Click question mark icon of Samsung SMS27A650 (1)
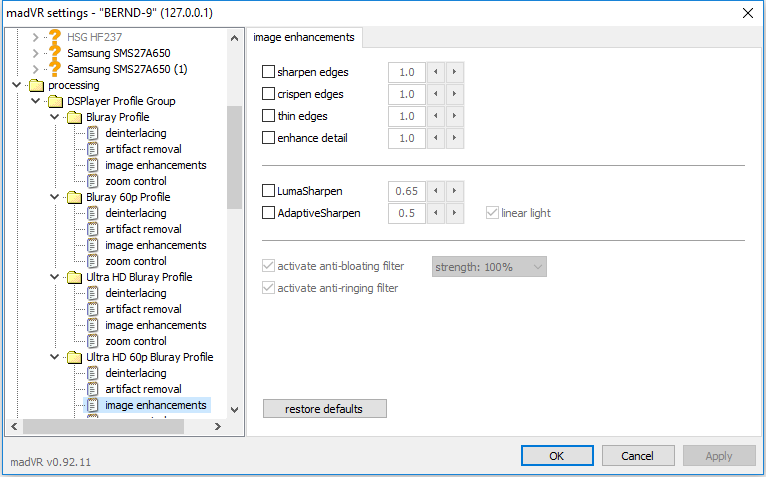 click(x=55, y=69)
